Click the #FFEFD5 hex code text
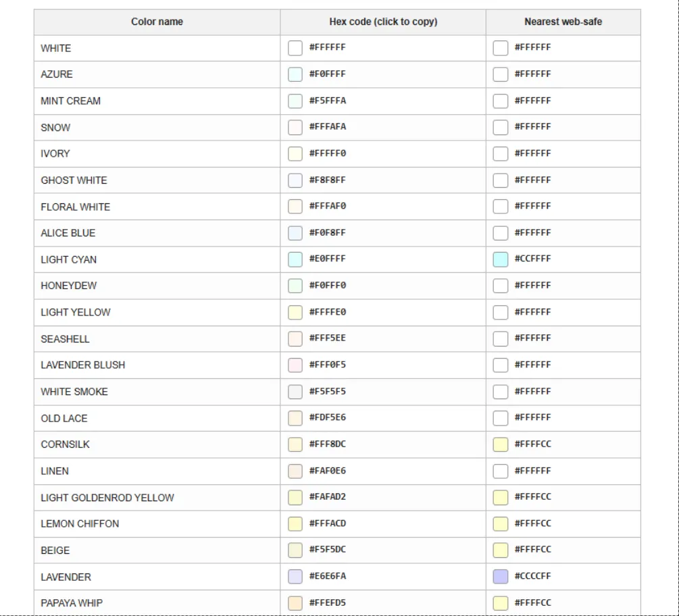Viewport: 679px width, 616px height. pos(328,602)
